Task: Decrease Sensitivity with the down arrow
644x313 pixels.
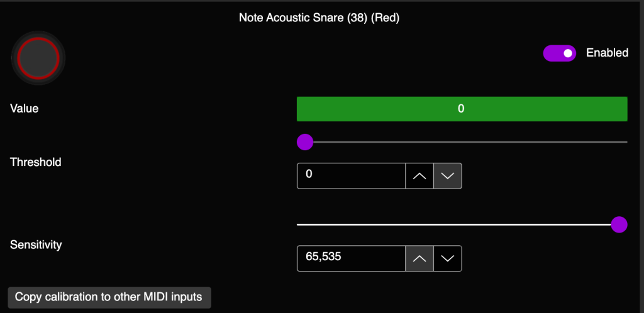Action: [448, 258]
